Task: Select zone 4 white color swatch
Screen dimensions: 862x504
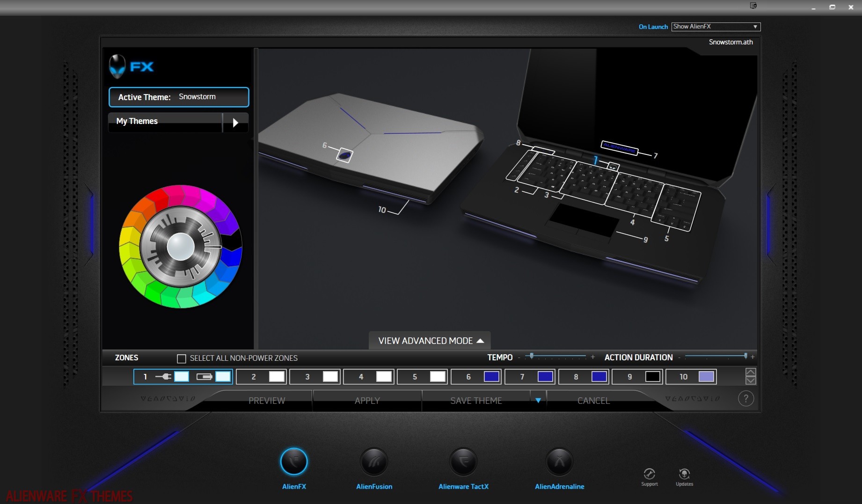Action: [x=384, y=376]
